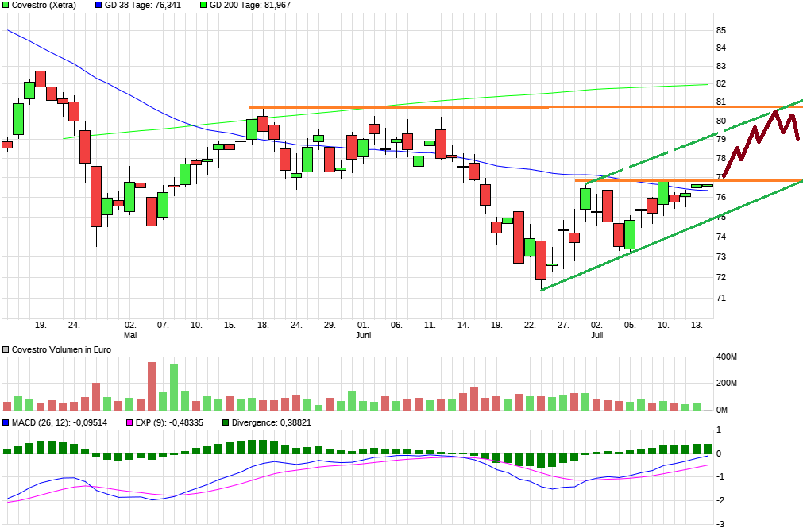803x532 pixels.
Task: Click the 13. date label on time axis
Action: (x=697, y=325)
